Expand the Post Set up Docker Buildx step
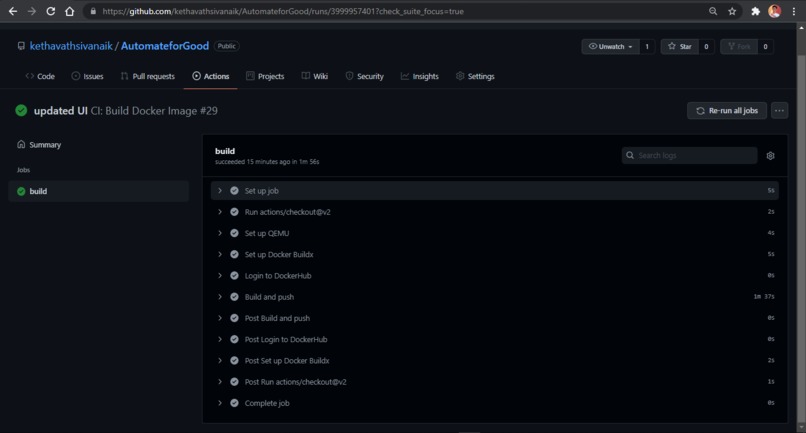This screenshot has width=806, height=433. (x=220, y=360)
